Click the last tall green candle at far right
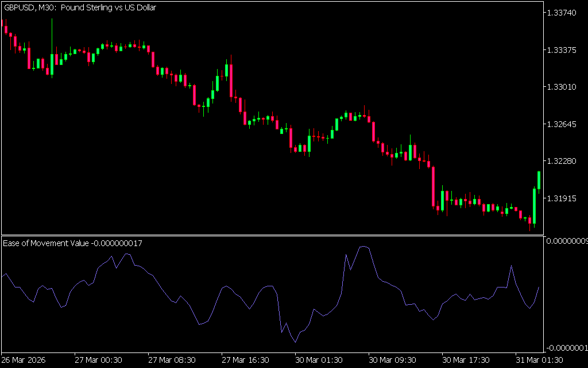Image resolution: width=588 pixels, height=368 pixels. [x=539, y=180]
